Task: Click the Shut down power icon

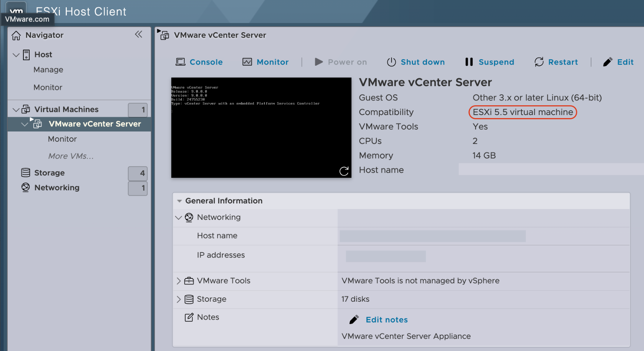Action: (391, 62)
